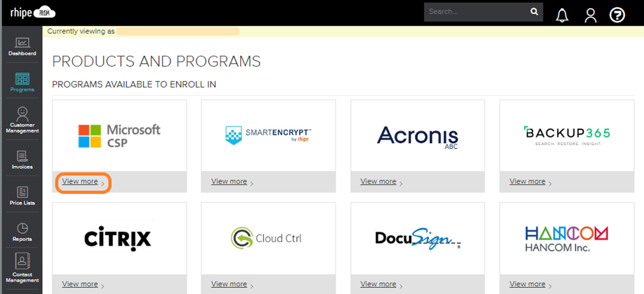644x294 pixels.
Task: Click View more under SmartEncrypt
Action: 229,181
